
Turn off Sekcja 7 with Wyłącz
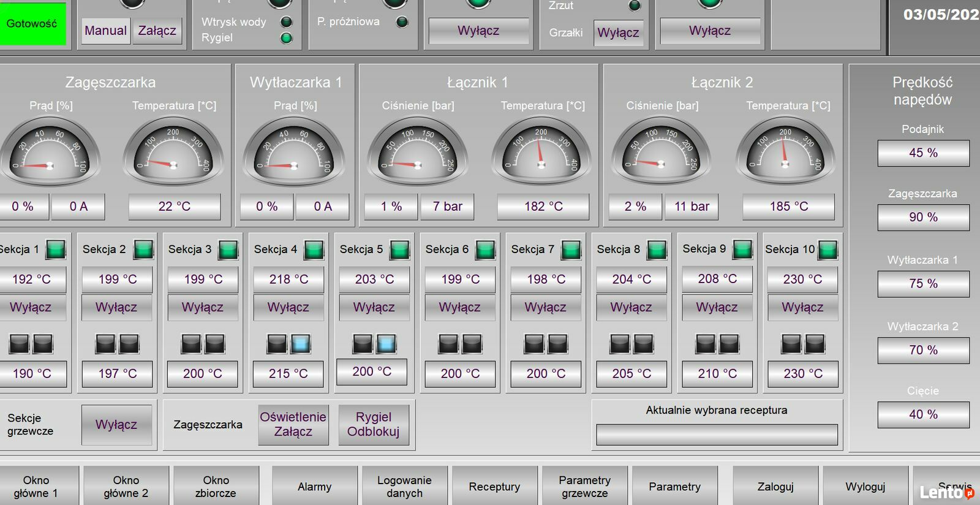pos(545,307)
